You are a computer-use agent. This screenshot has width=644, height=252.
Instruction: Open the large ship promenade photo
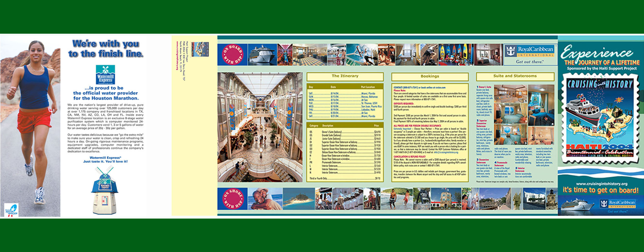[x=260, y=127]
